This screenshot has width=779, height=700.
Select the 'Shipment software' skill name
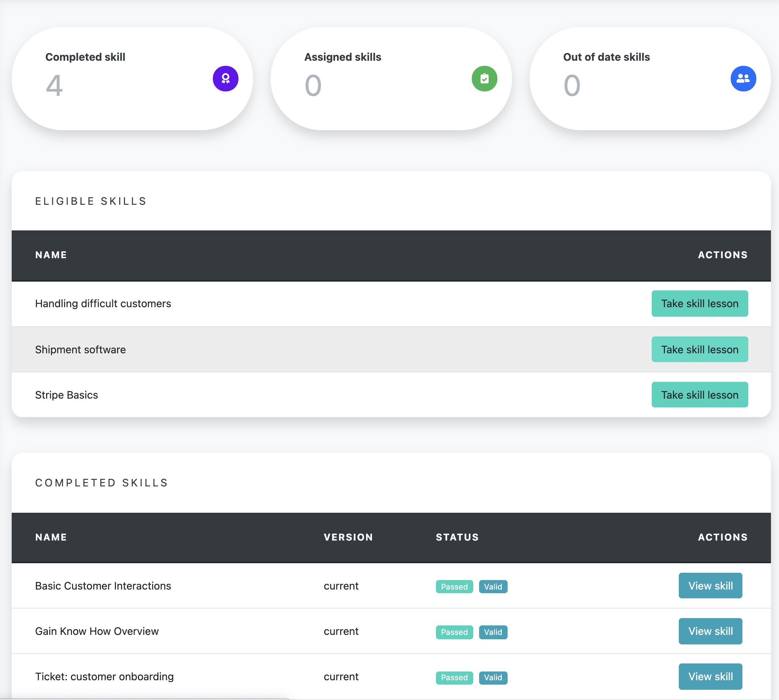(x=80, y=349)
